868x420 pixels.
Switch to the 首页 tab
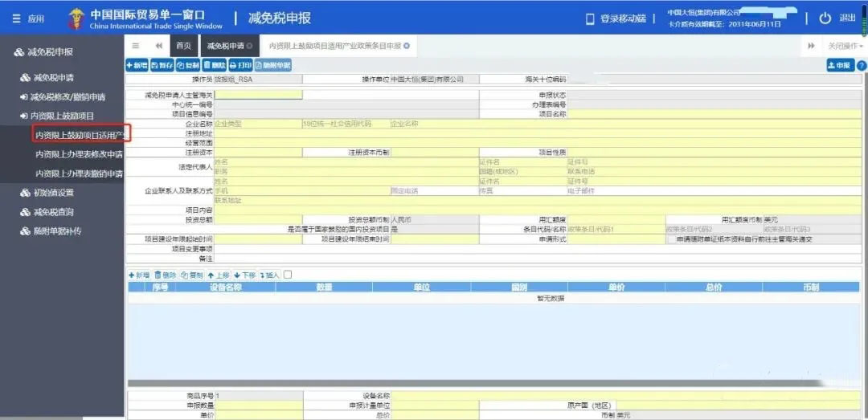click(183, 46)
